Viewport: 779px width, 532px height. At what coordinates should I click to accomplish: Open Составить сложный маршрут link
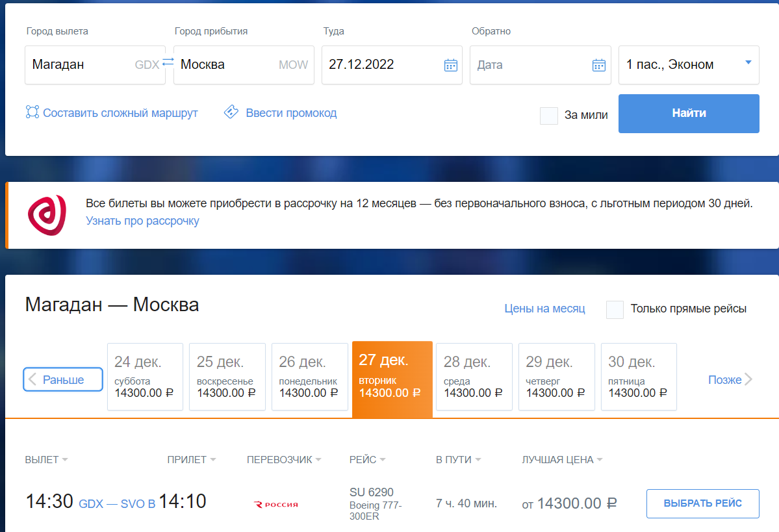pos(120,113)
